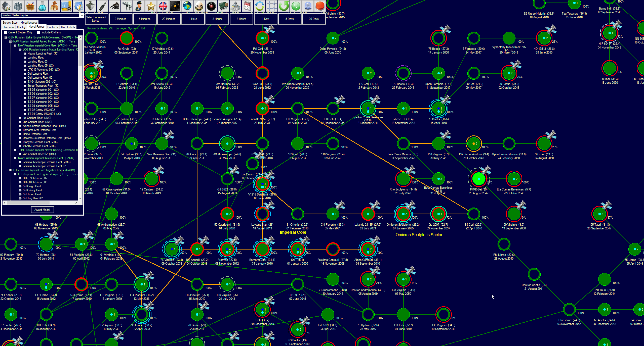The width and height of the screenshot is (644, 346).
Task: Switch to the Contacts tab
Action: 53,27
